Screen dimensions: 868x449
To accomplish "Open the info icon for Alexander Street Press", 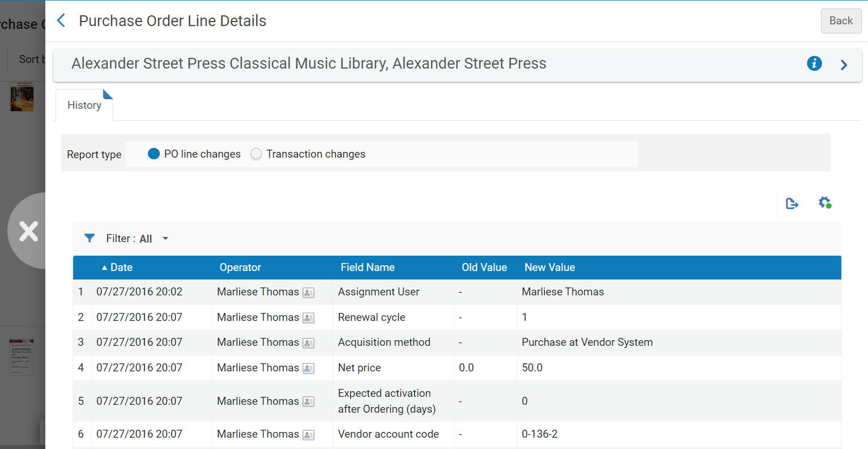I will coord(814,63).
